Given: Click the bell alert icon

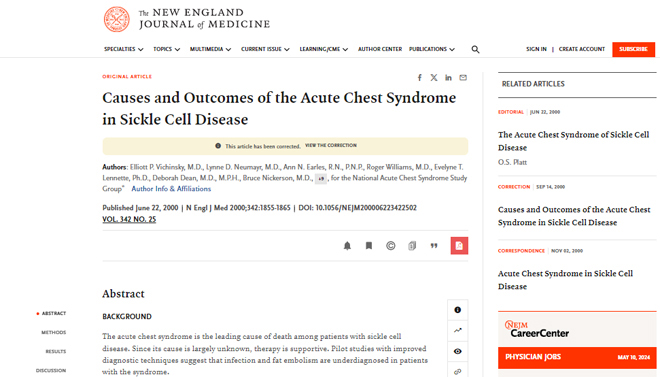Looking at the screenshot, I should (x=347, y=246).
